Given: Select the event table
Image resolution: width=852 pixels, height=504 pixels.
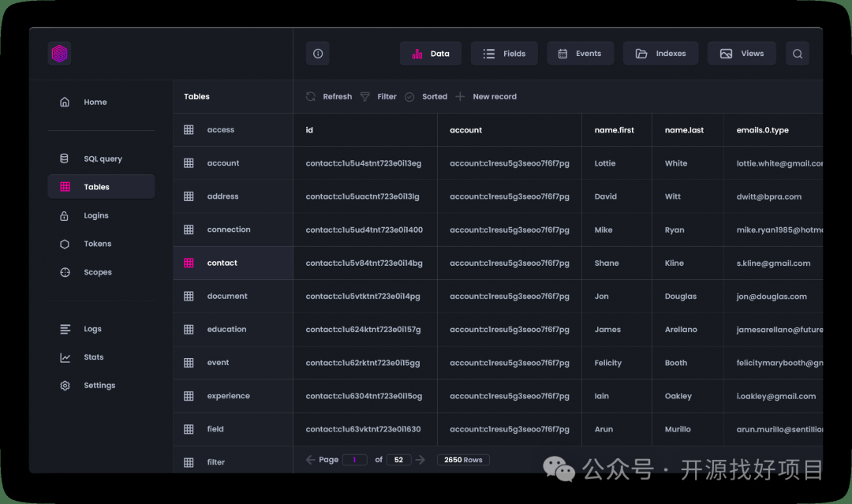Looking at the screenshot, I should [x=233, y=362].
